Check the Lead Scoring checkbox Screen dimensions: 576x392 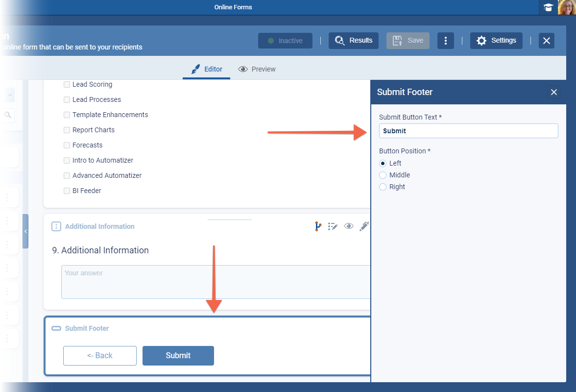[67, 85]
